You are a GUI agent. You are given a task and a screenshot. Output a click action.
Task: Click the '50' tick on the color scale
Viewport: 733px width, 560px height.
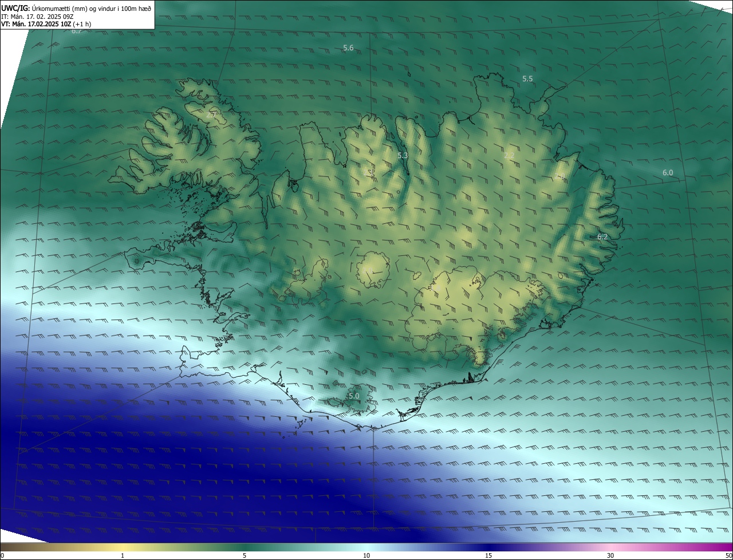(728, 555)
